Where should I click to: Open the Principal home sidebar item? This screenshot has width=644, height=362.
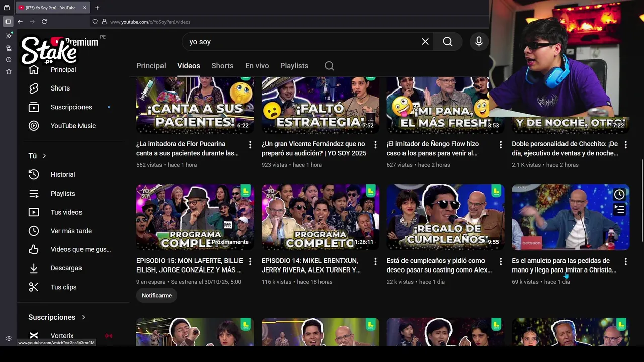pos(63,70)
